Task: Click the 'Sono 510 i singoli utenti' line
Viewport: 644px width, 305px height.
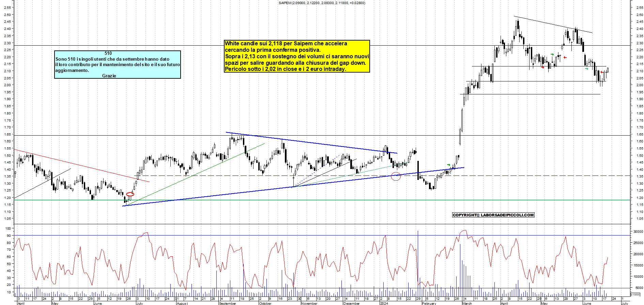Action: (x=112, y=59)
